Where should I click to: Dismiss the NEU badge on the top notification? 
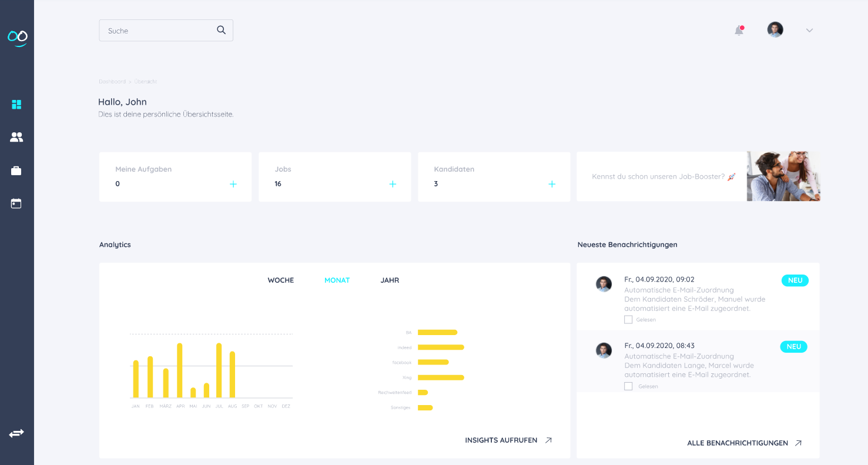pyautogui.click(x=795, y=280)
